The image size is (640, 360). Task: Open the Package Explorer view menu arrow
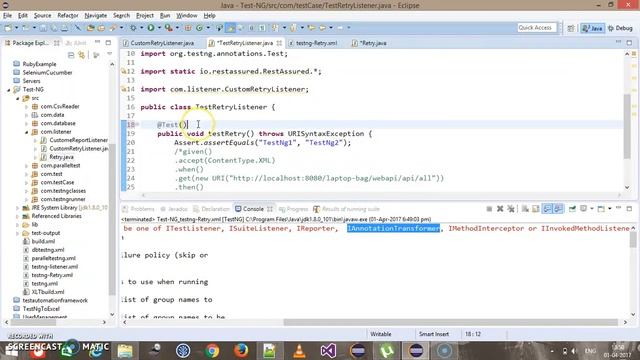(109, 55)
